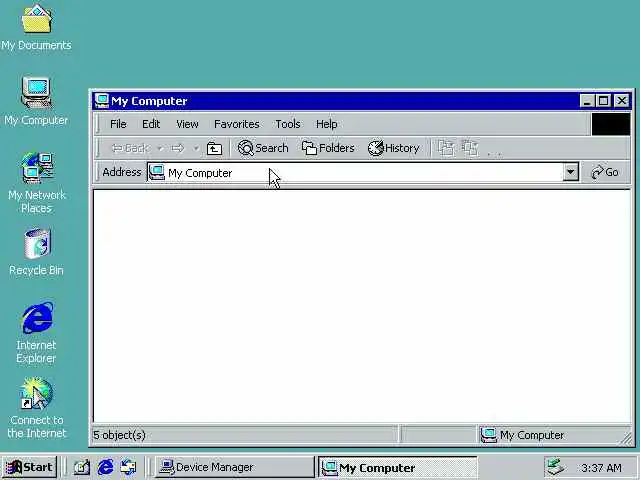Open the History pane button
This screenshot has height=480, width=640.
pyautogui.click(x=393, y=148)
